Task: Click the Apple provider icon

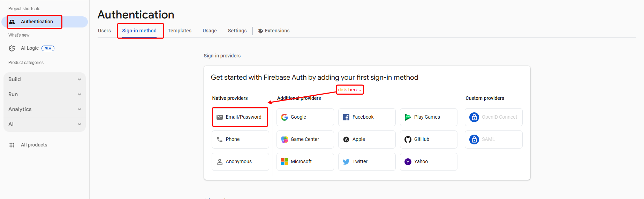Action: 346,140
